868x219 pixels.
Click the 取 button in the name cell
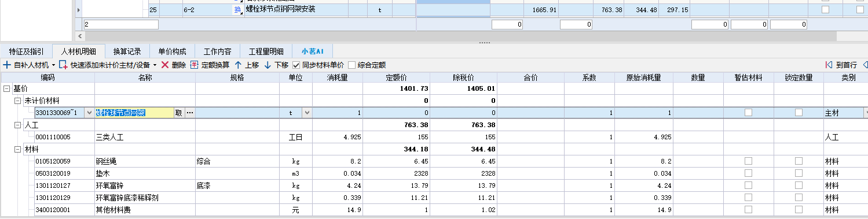tap(179, 113)
